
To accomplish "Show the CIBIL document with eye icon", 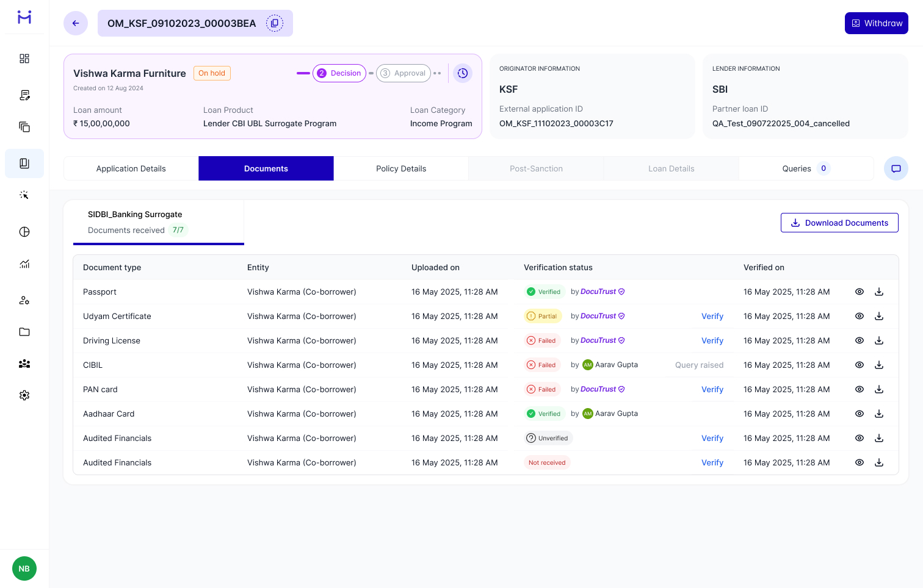I will coord(859,365).
